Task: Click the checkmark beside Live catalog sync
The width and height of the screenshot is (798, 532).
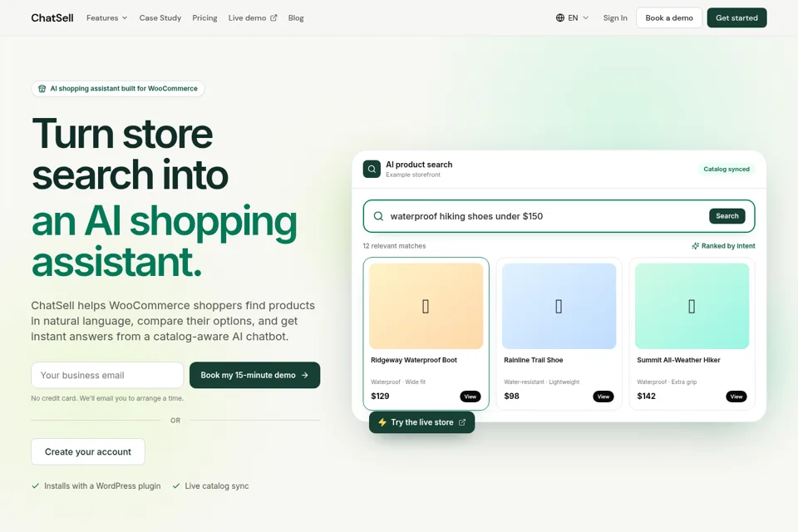Action: pyautogui.click(x=176, y=485)
